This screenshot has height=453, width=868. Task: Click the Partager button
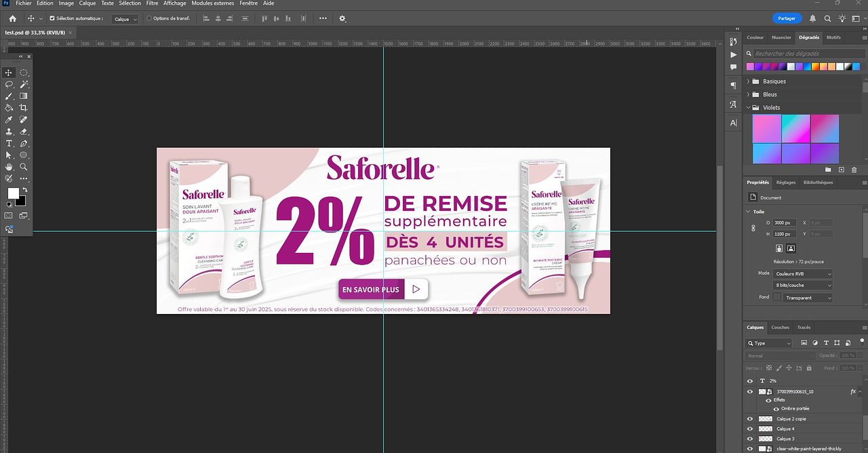[787, 18]
